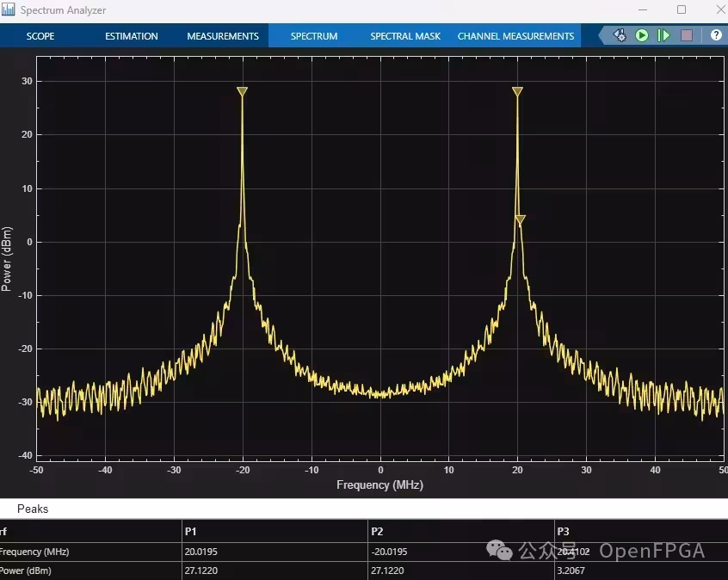Image resolution: width=728 pixels, height=580 pixels.
Task: Maximize the Spectrum Analyzer window
Action: click(x=682, y=9)
